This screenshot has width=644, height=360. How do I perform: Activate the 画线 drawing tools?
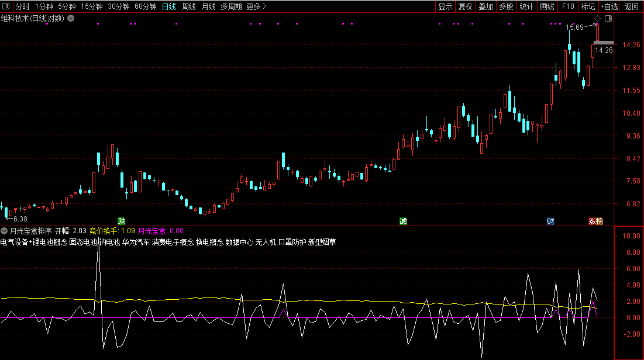[547, 6]
